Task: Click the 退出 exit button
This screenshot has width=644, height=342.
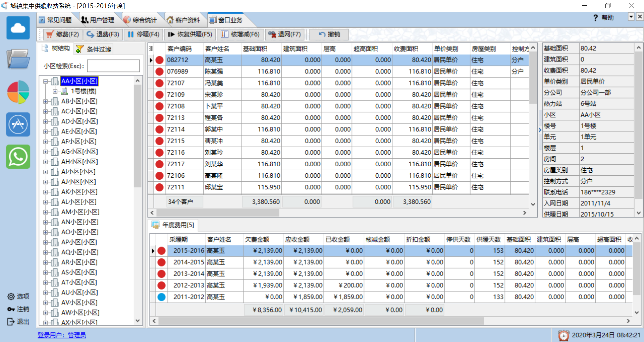Action: [18, 322]
